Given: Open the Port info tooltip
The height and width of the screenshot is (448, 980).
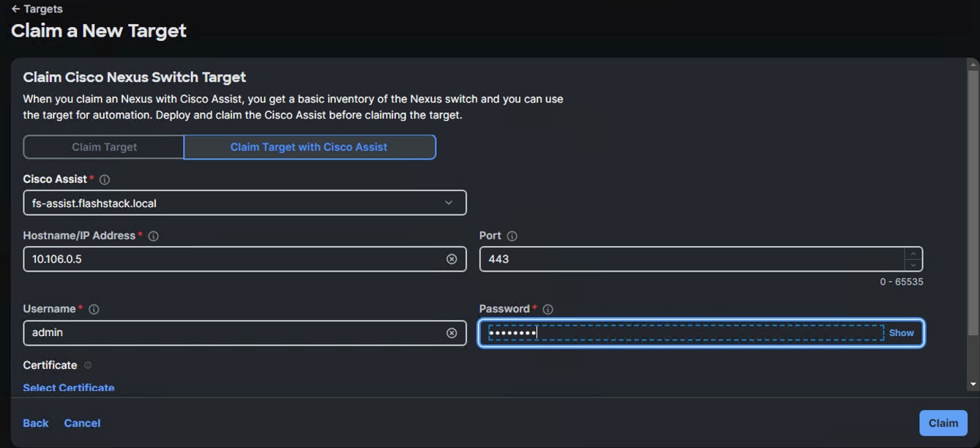Looking at the screenshot, I should [512, 236].
